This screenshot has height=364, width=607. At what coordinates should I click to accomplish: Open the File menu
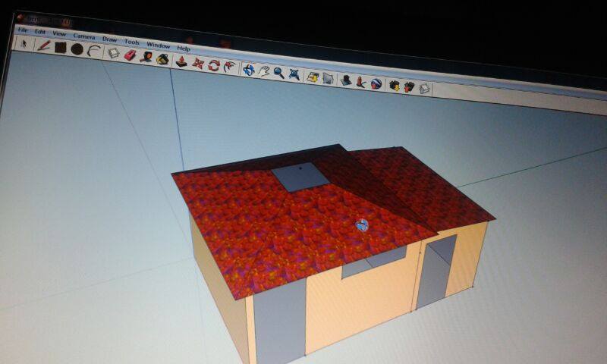click(x=23, y=30)
